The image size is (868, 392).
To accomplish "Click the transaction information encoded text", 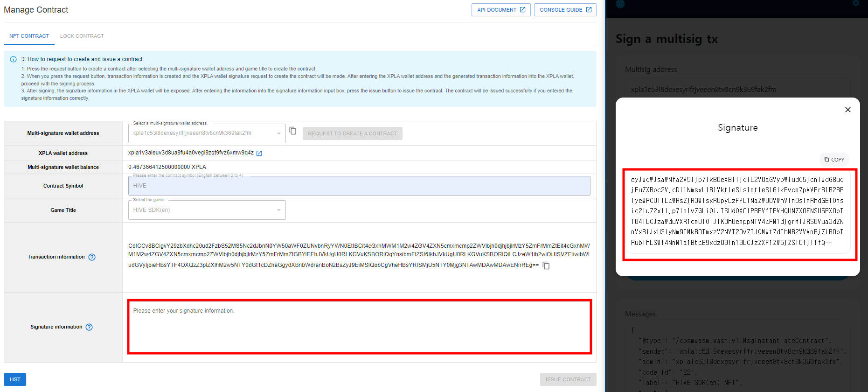I will point(359,255).
